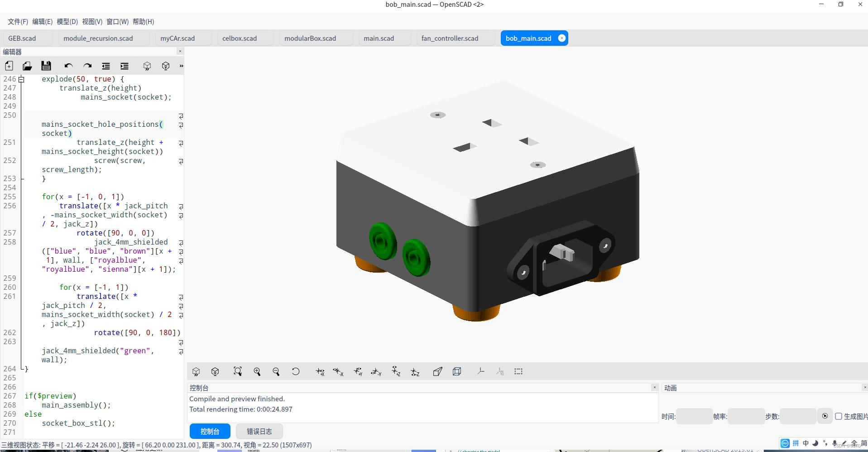Indent the selected code lines
This screenshot has width=868, height=452.
[x=125, y=66]
